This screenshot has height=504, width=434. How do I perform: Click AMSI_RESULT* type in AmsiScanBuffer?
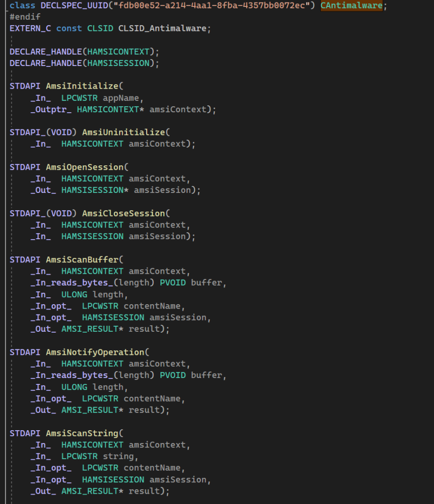[93, 329]
